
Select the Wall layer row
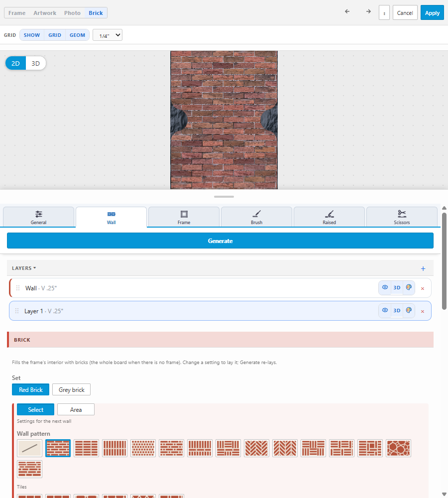point(220,288)
